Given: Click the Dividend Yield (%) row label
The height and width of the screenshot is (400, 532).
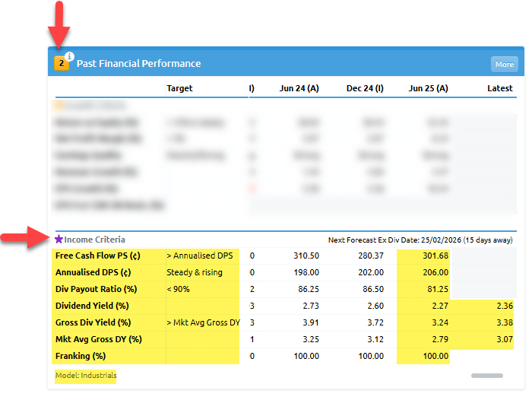Looking at the screenshot, I should point(92,306).
